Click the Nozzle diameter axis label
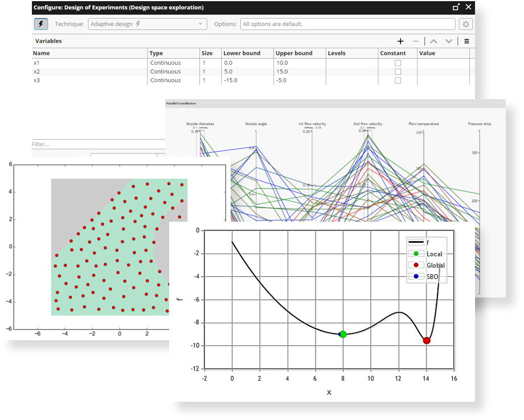524x420 pixels. (x=200, y=124)
